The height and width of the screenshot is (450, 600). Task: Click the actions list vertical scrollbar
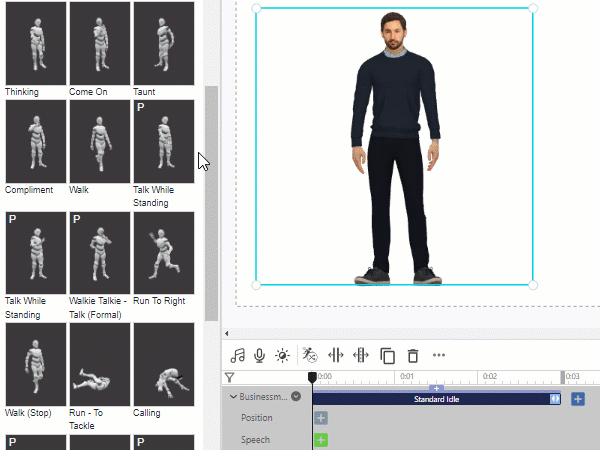pyautogui.click(x=211, y=204)
